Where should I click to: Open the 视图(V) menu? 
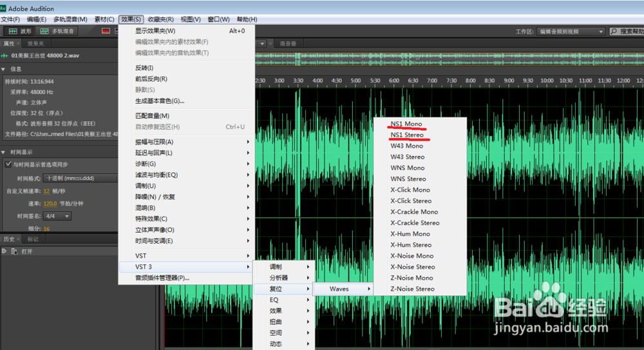tap(191, 19)
